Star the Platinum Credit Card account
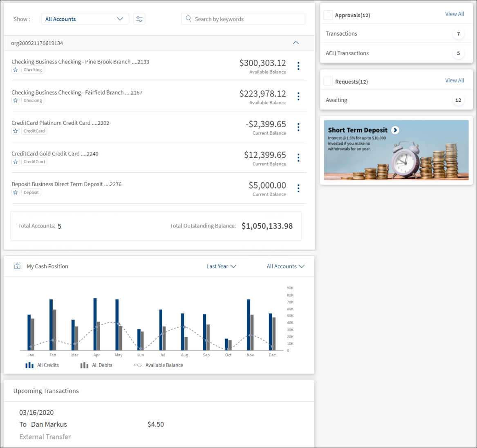The width and height of the screenshot is (477, 448). click(16, 131)
